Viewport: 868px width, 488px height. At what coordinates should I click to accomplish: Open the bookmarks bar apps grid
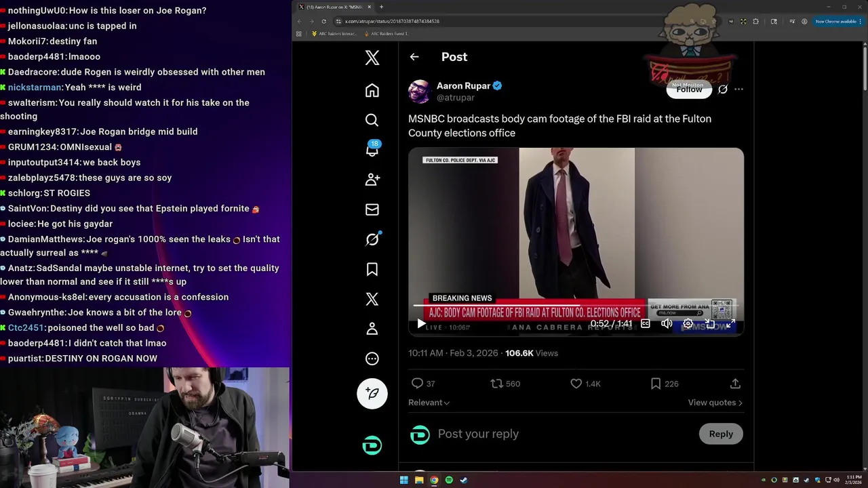tap(298, 34)
